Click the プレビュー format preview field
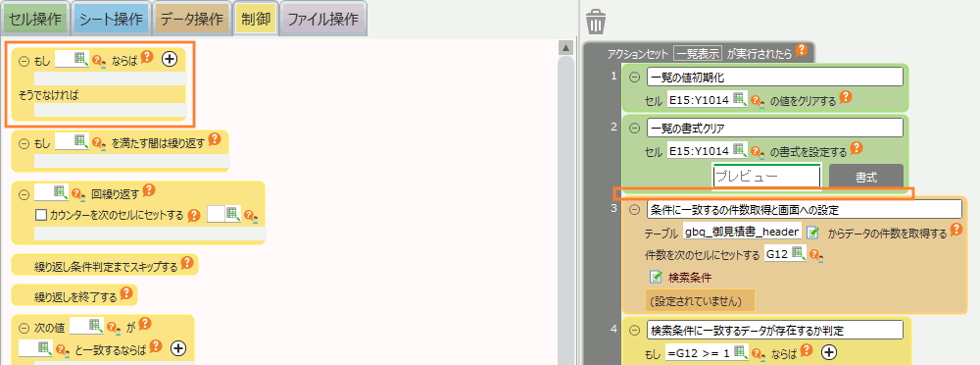This screenshot has width=980, height=365. [766, 177]
